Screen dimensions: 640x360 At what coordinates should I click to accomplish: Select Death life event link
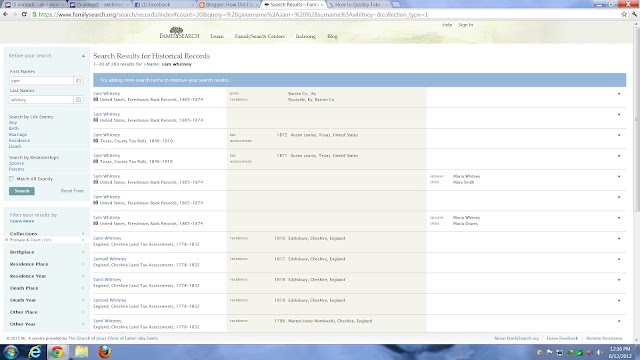[15, 146]
